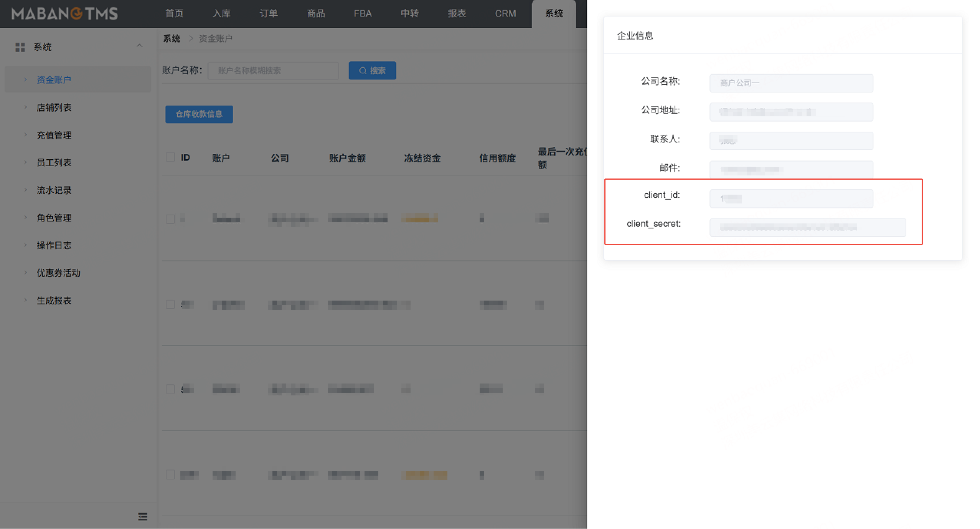Screen dimensions: 980x529
Task: Click the 系统 grid icon in sidebar
Action: pyautogui.click(x=20, y=47)
